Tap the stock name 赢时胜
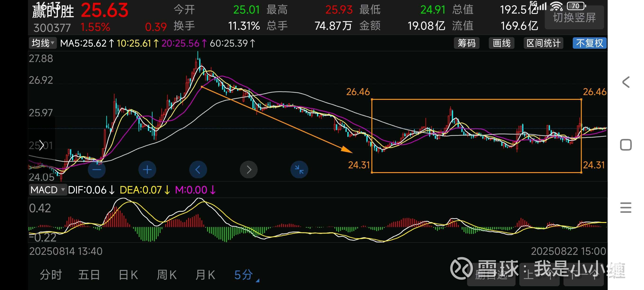 tap(53, 11)
